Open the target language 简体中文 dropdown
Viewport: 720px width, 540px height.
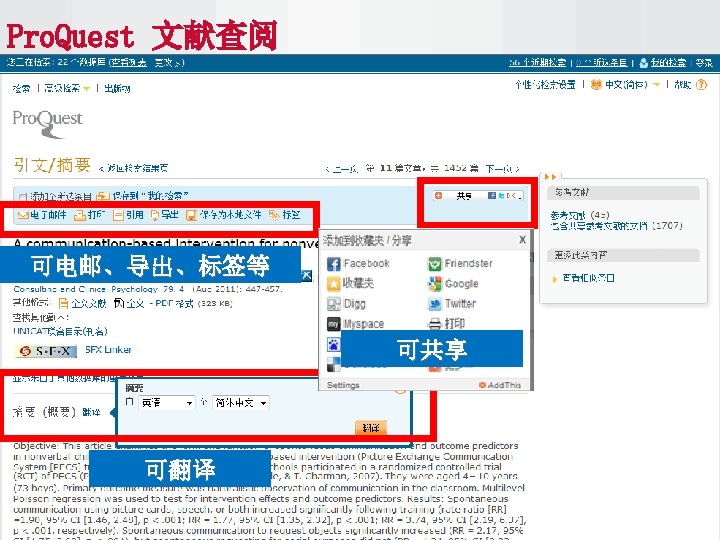[x=241, y=403]
